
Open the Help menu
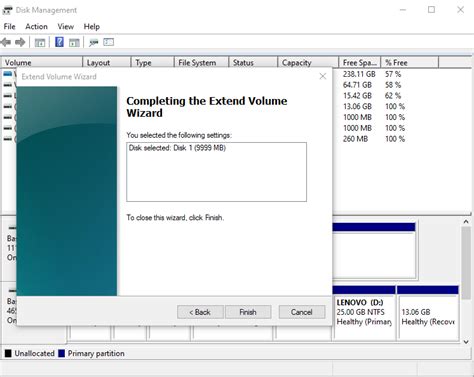(92, 27)
